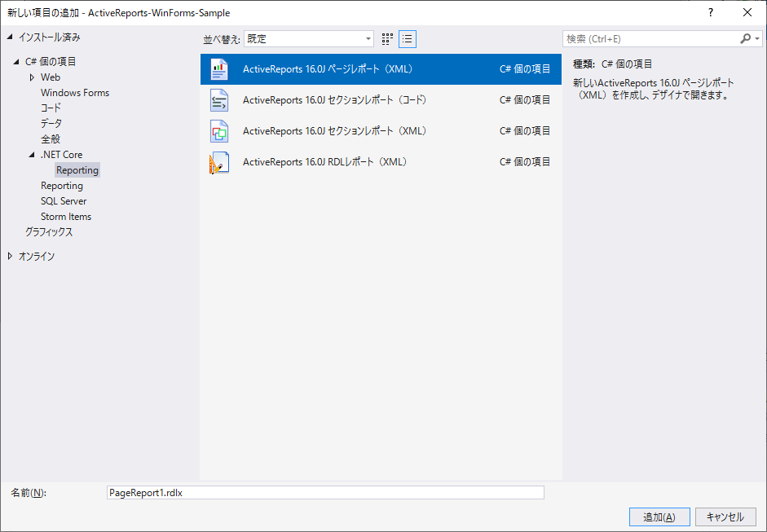Click the Web tree label
The width and height of the screenshot is (767, 532).
51,77
